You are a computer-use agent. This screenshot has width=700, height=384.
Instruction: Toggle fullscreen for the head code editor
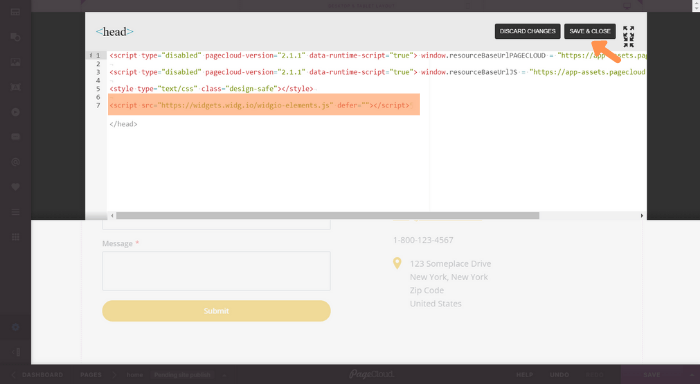[x=629, y=37]
